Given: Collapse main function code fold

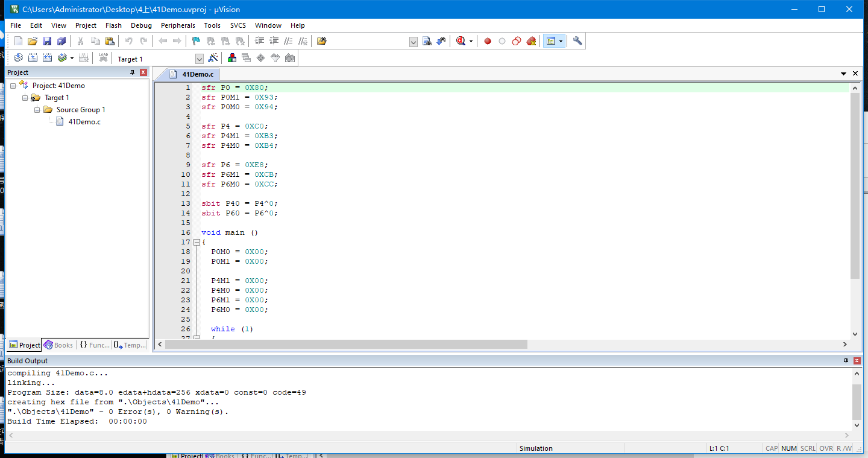Looking at the screenshot, I should point(197,242).
